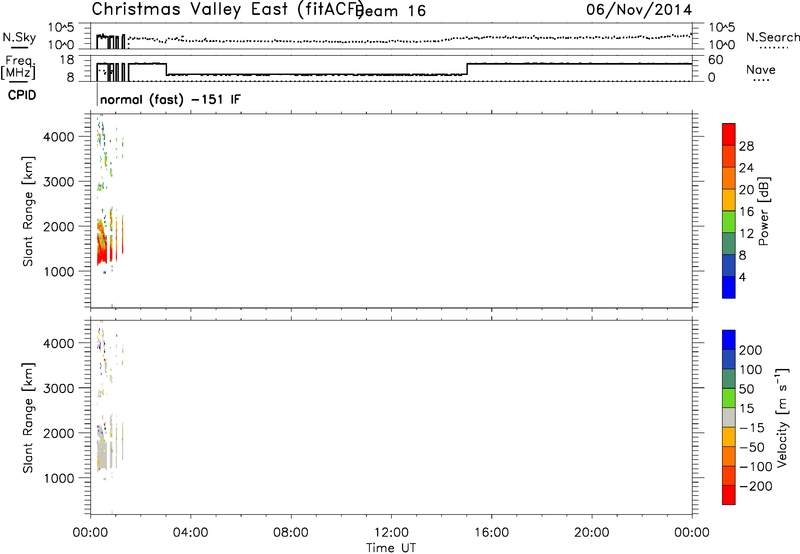Click the Slant Range [km] label of velocity panel

tap(28, 418)
